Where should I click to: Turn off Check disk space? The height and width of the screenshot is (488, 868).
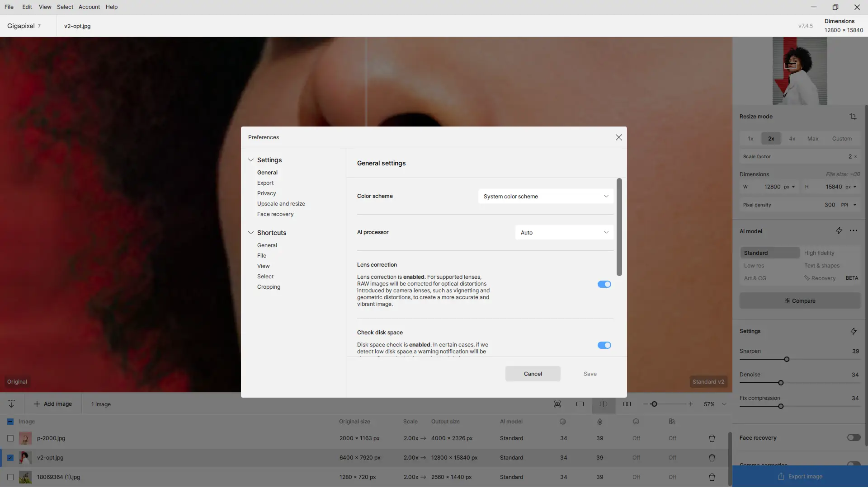604,345
